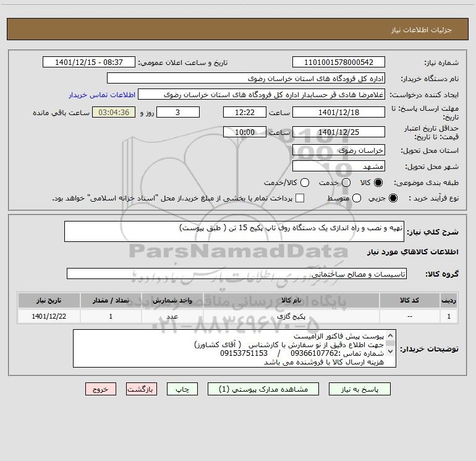
Task: Click the هزینه ارسال کالا با فروشنده note line
Action: click(x=324, y=362)
